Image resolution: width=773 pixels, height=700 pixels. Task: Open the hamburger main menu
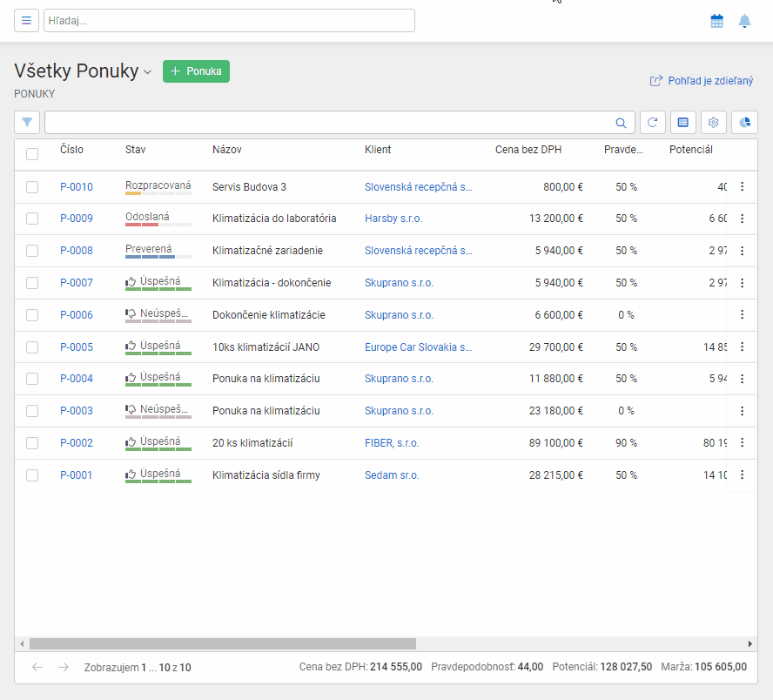(x=26, y=21)
